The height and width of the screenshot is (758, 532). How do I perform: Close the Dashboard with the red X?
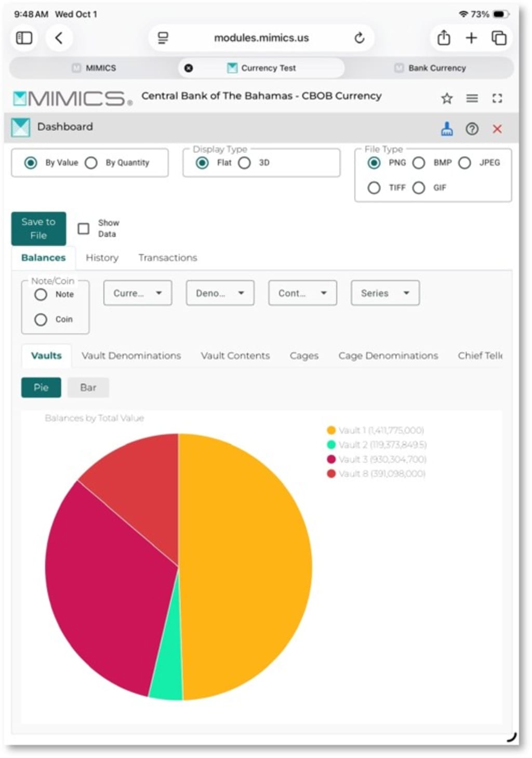pyautogui.click(x=497, y=129)
